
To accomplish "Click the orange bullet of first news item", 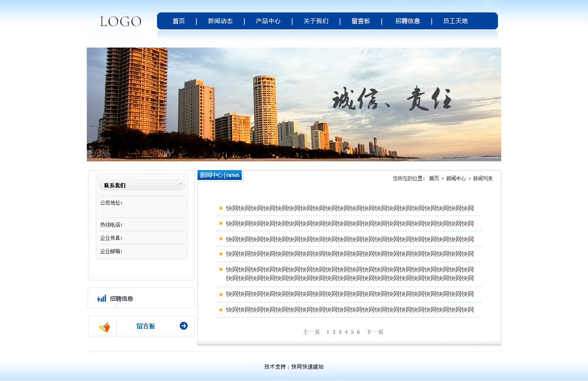I will 221,208.
